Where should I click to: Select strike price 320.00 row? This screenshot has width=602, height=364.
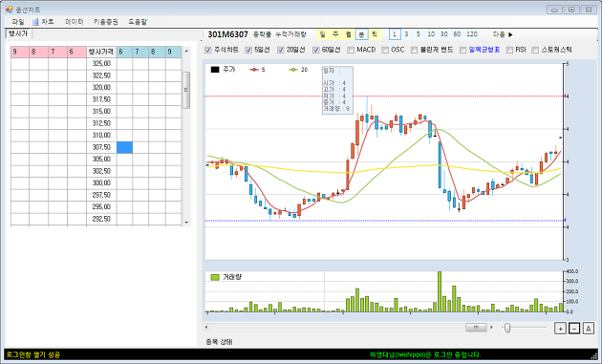(101, 88)
